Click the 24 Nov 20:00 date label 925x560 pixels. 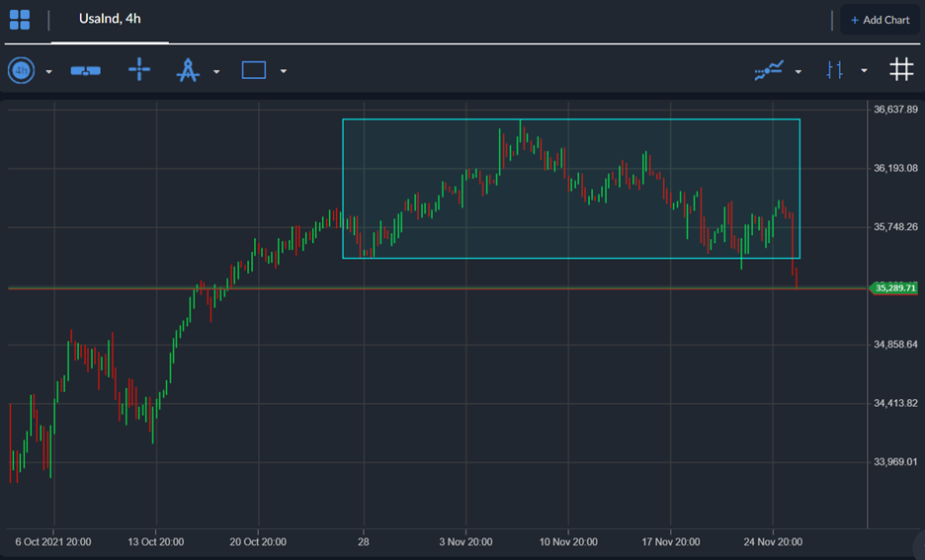point(773,541)
